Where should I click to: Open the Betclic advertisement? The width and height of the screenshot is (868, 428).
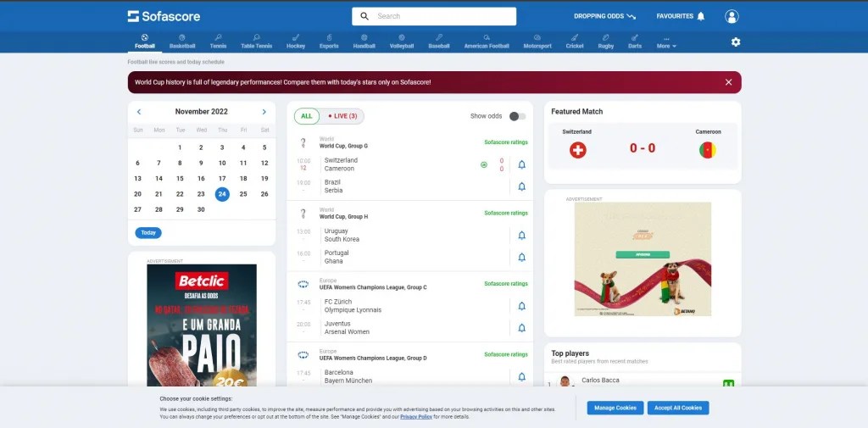(202, 325)
